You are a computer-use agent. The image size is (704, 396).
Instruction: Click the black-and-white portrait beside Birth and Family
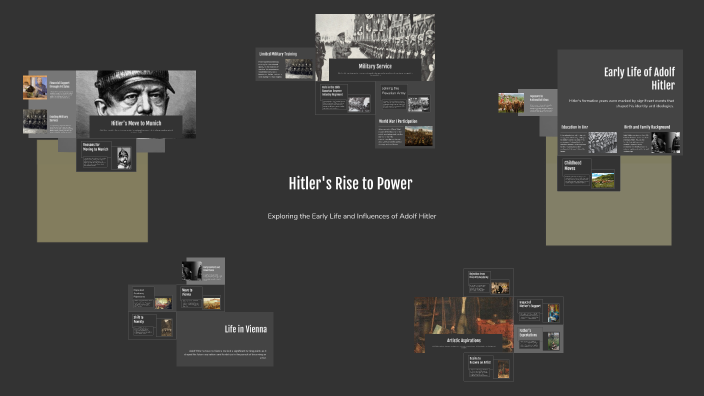(665, 143)
